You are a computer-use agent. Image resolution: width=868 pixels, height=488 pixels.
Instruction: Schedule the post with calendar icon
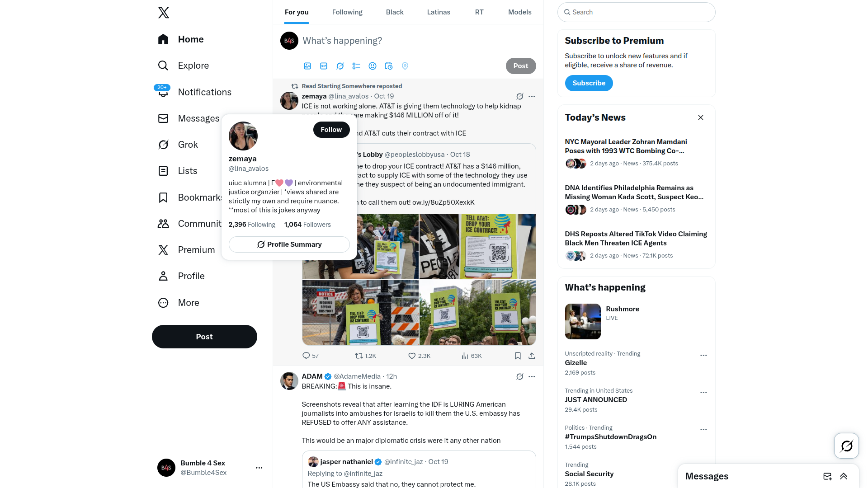click(x=389, y=66)
